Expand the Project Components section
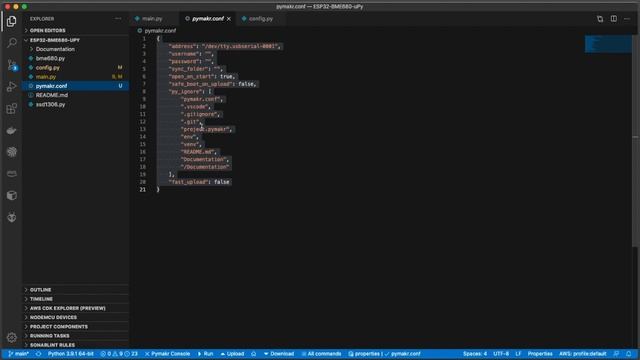This screenshot has width=640, height=360. coord(75,327)
